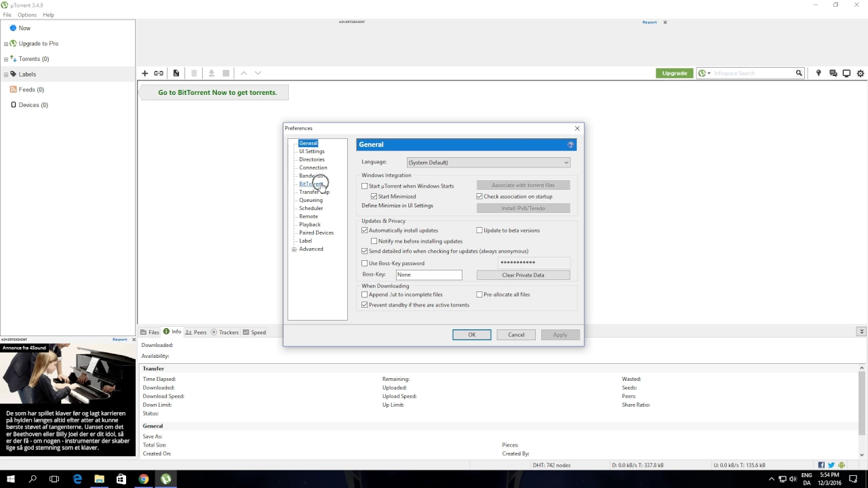
Task: Open the Options menu
Action: click(x=27, y=15)
